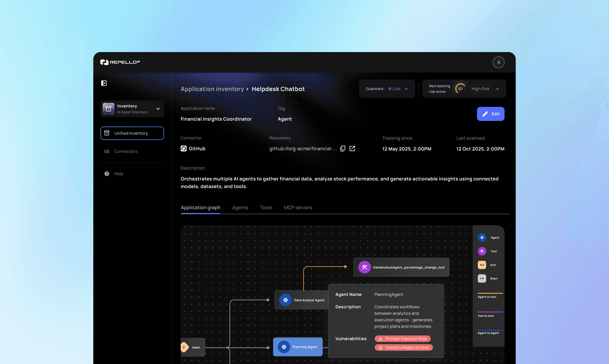Switch to the Tools tab
Screen dimensions: 609x364
pyautogui.click(x=266, y=207)
